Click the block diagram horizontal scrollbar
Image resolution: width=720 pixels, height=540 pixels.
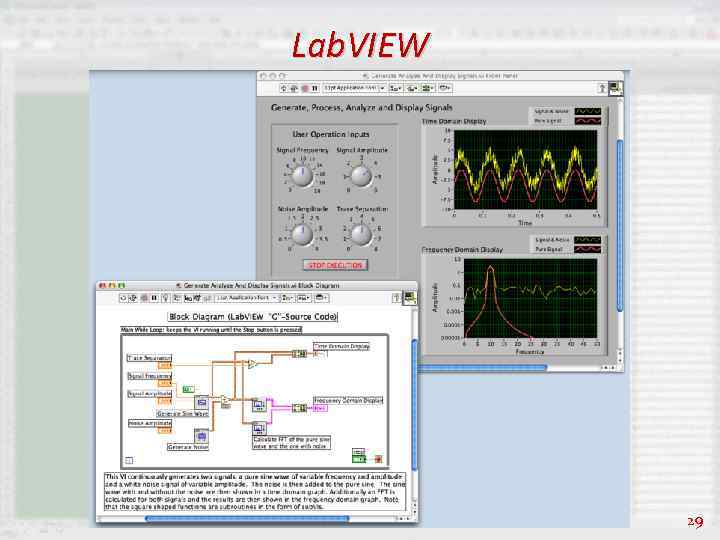[x=247, y=518]
